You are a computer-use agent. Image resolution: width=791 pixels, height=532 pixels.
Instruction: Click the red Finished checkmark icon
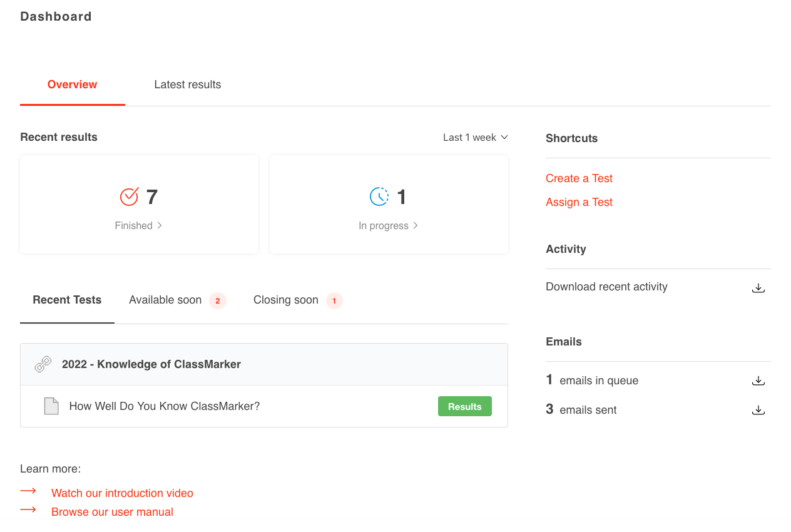(129, 196)
